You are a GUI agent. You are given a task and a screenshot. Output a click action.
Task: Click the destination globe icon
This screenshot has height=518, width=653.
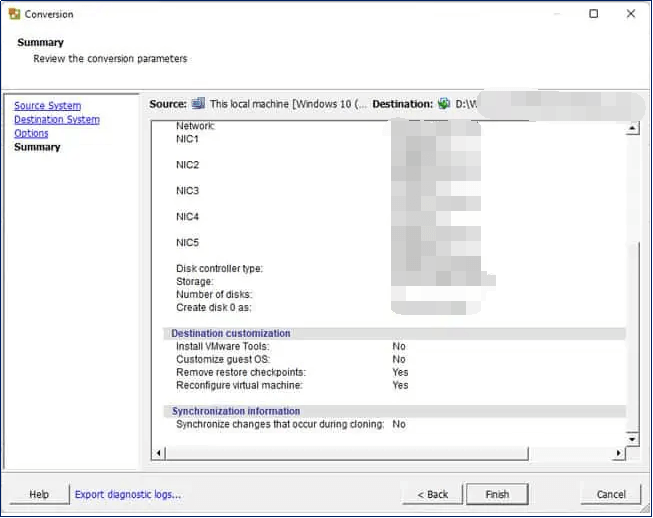444,103
